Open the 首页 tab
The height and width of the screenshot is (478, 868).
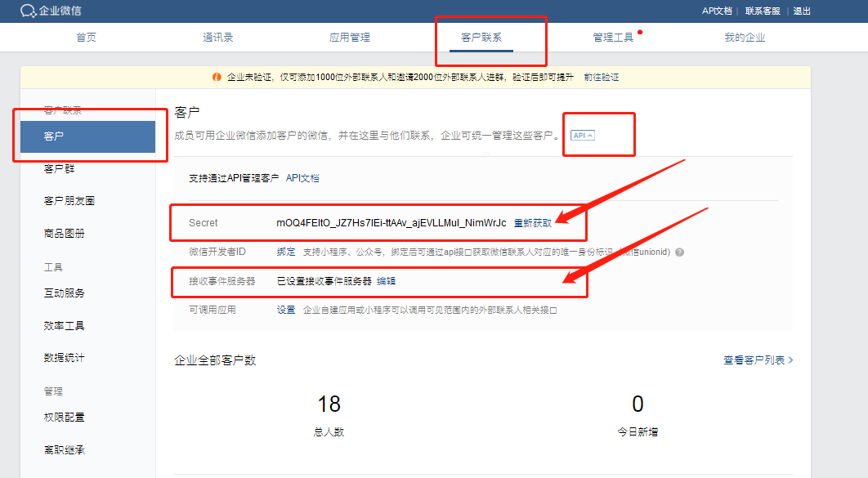point(87,37)
